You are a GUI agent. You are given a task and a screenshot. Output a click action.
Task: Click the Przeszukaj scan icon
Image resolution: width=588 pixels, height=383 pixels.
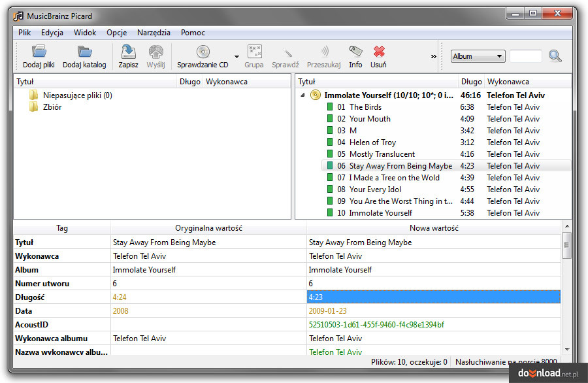(324, 52)
